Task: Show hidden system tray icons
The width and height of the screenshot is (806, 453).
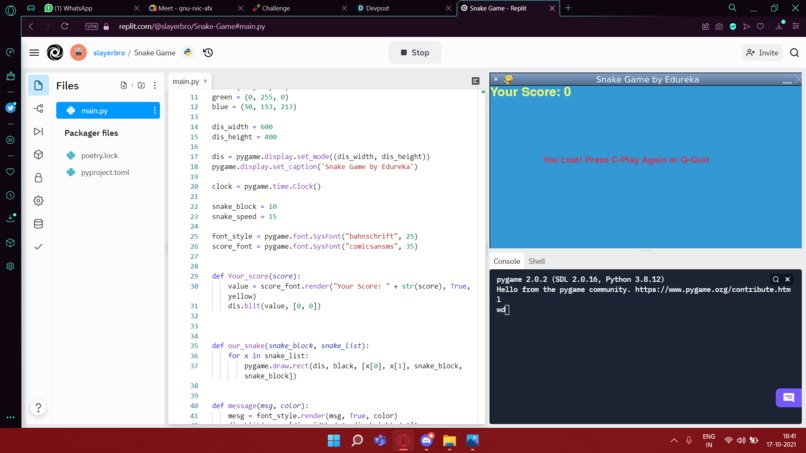Action: click(x=674, y=441)
